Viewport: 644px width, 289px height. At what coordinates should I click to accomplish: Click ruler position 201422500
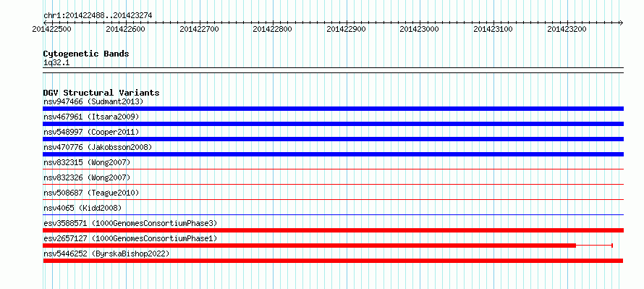pos(52,29)
